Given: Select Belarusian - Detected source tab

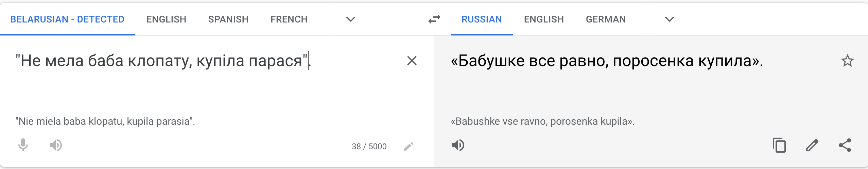Looking at the screenshot, I should click(67, 19).
